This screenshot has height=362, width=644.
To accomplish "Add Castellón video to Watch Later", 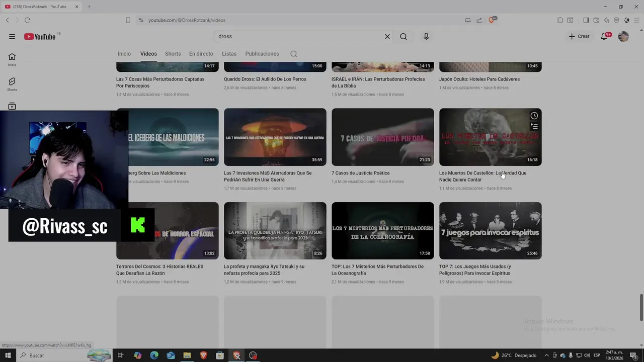I will pos(534,116).
